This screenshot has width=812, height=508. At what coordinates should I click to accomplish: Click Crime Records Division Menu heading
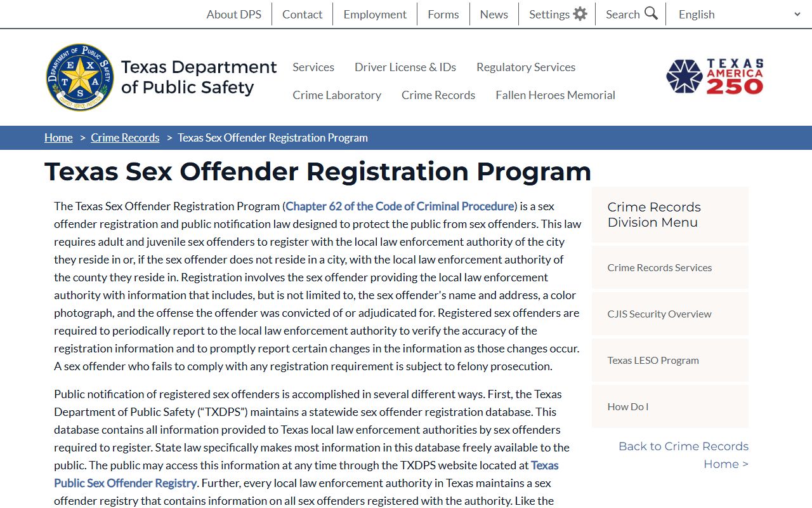tap(654, 215)
